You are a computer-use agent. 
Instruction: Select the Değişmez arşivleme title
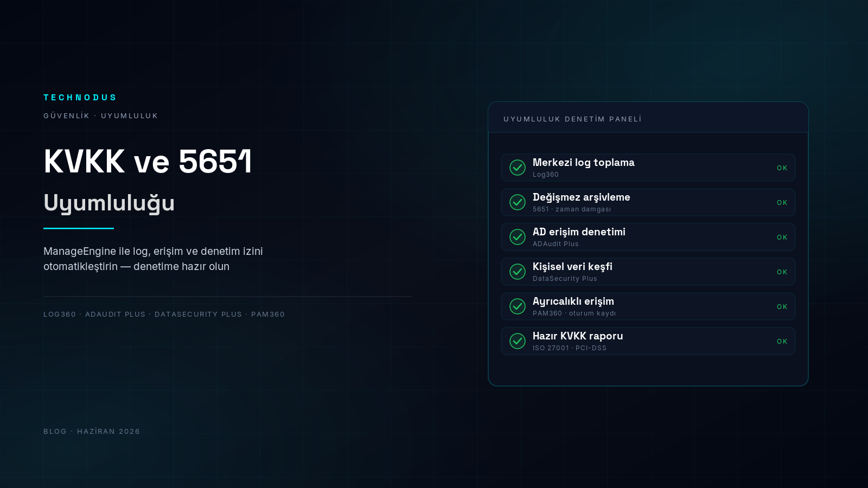[581, 197]
